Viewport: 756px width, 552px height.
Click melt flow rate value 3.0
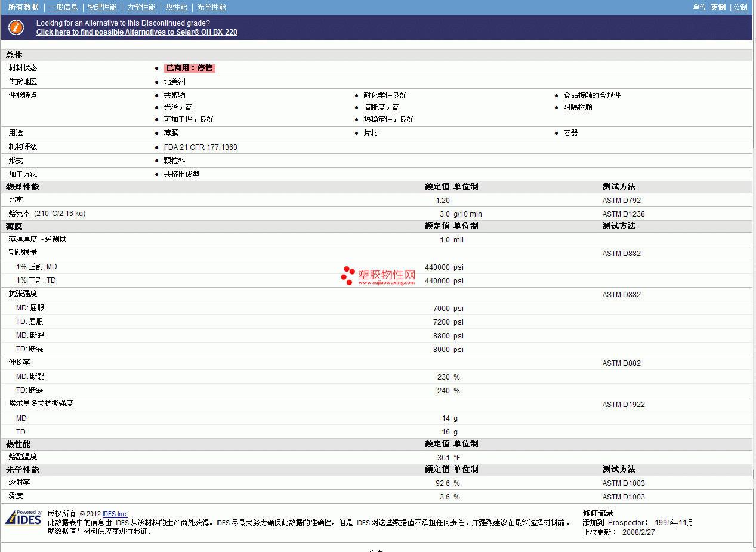click(445, 214)
